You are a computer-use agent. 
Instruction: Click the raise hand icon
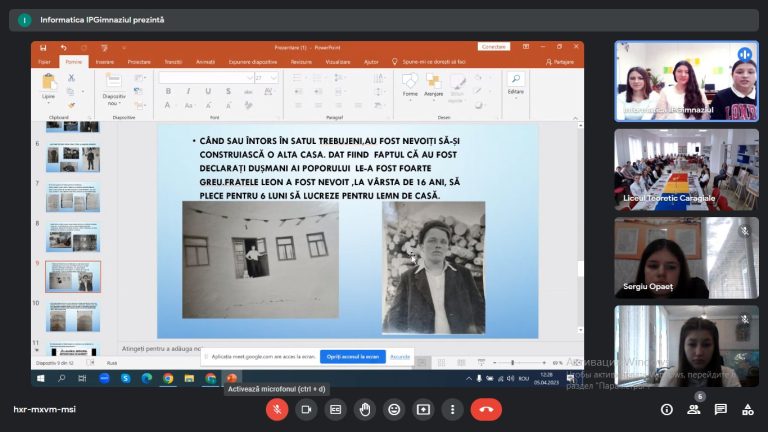pyautogui.click(x=365, y=409)
